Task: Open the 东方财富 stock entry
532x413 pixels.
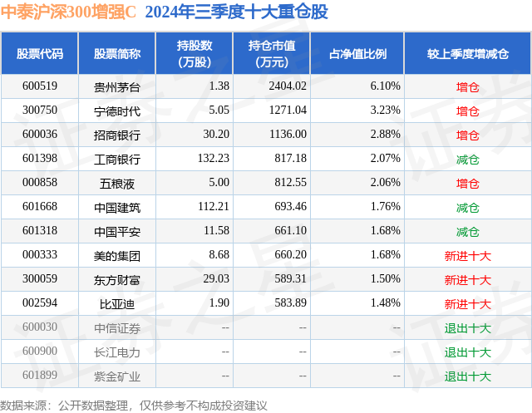Action: (117, 280)
